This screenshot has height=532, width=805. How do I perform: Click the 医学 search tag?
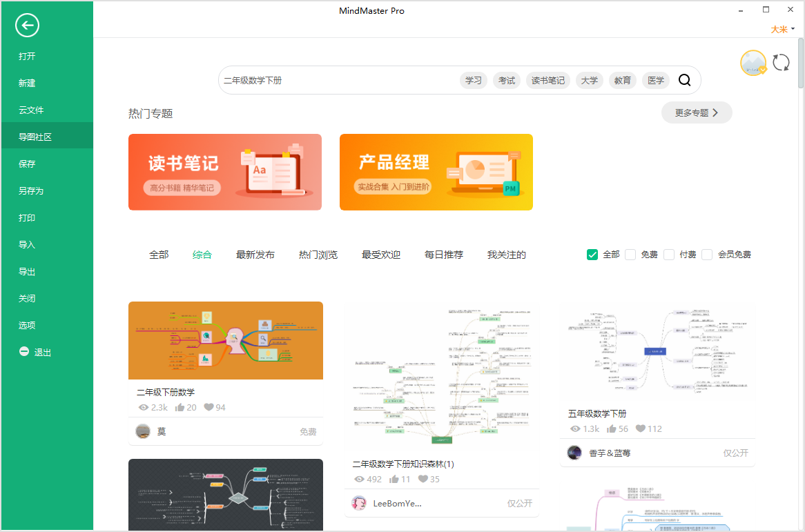(656, 81)
